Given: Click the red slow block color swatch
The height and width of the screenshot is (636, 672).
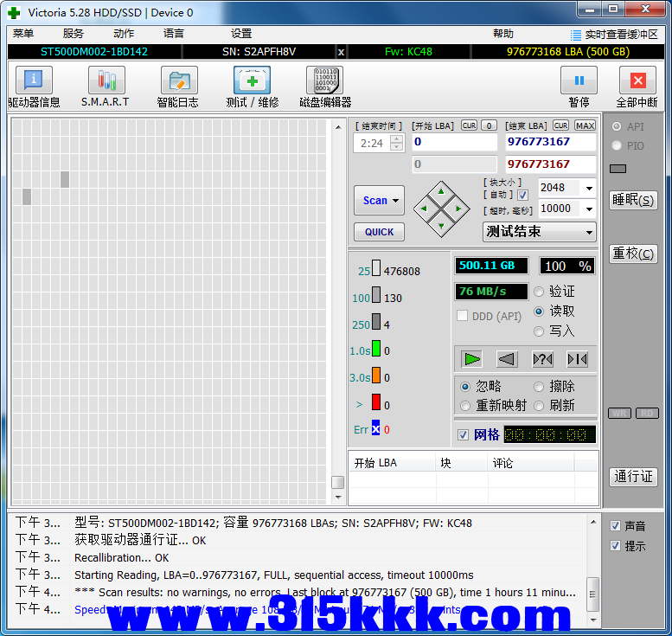Looking at the screenshot, I should 376,402.
